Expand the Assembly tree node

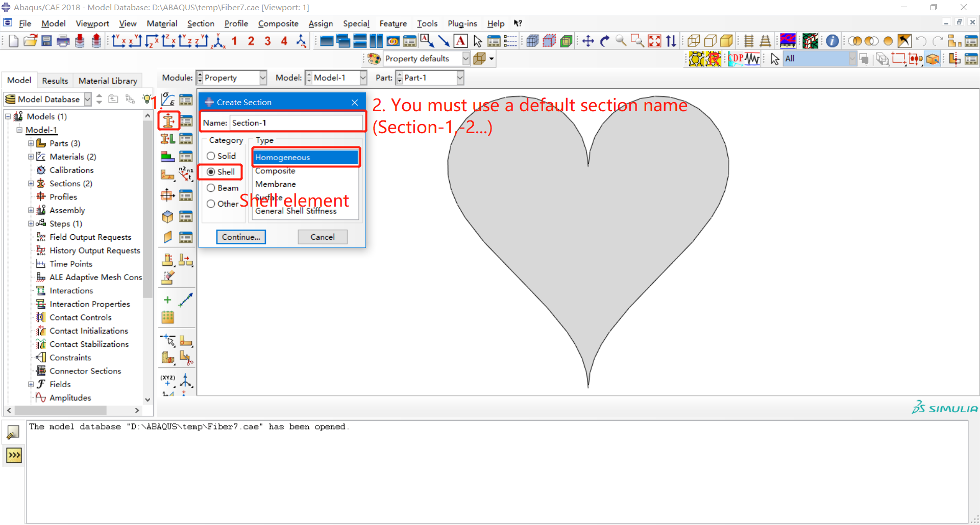30,210
